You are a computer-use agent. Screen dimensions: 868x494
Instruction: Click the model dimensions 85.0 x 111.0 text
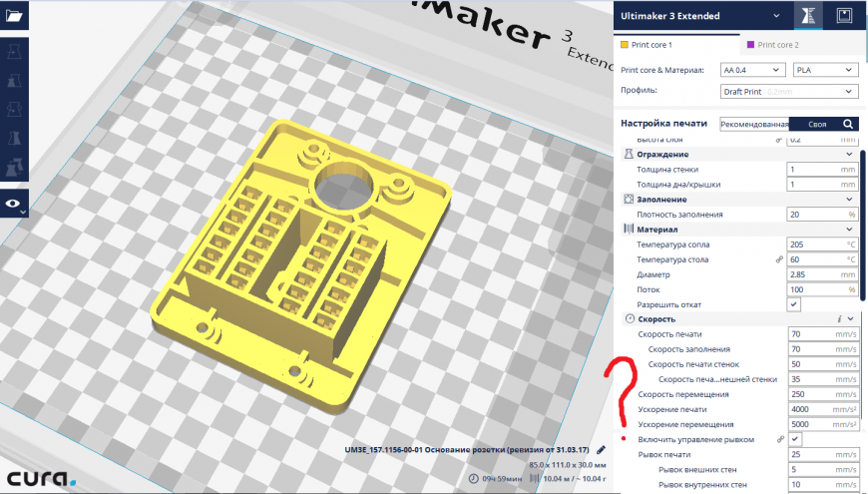pos(568,465)
